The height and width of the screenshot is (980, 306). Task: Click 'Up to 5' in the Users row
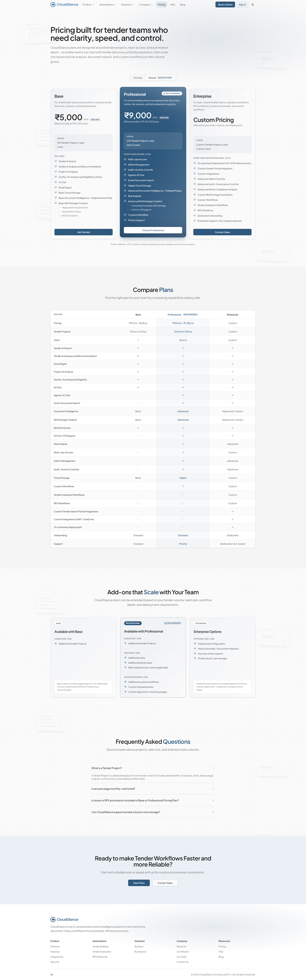pos(183,340)
